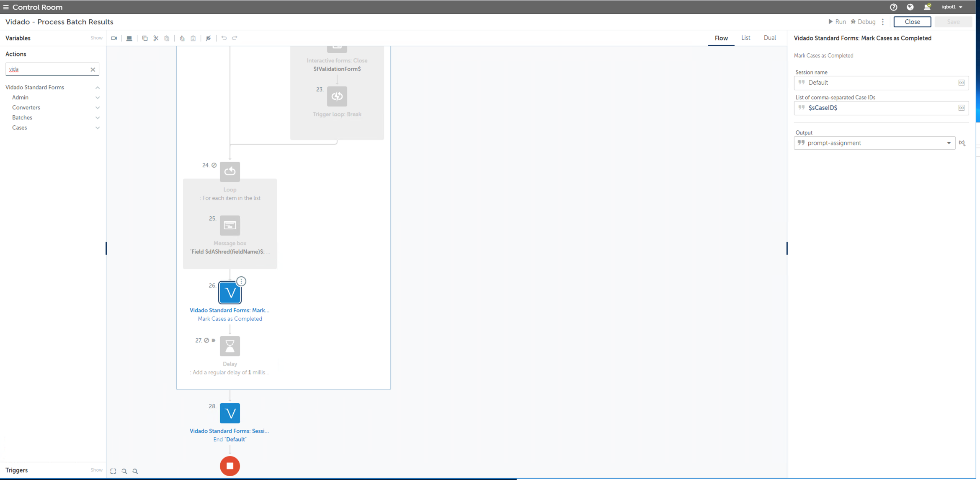Collapse the Vidado Standard Forms package
Screen dimensions: 980x480
coord(98,88)
